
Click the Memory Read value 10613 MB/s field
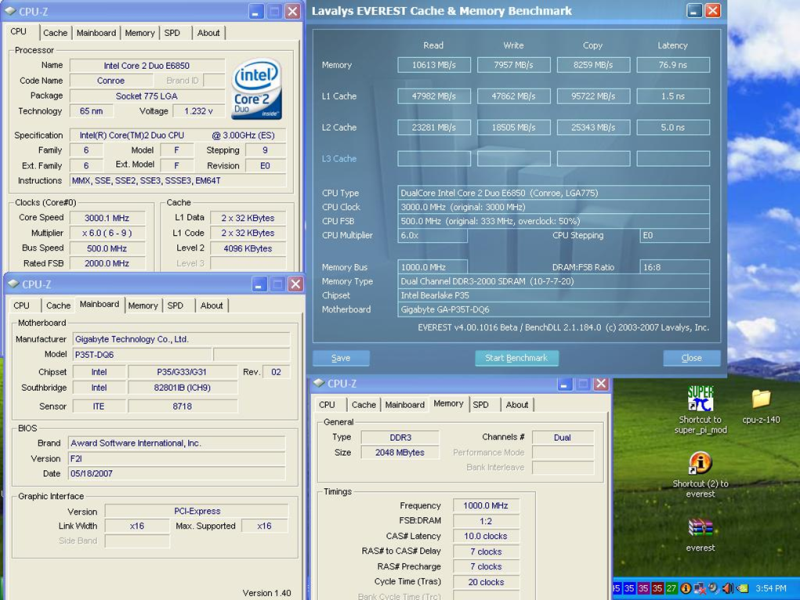pos(434,65)
